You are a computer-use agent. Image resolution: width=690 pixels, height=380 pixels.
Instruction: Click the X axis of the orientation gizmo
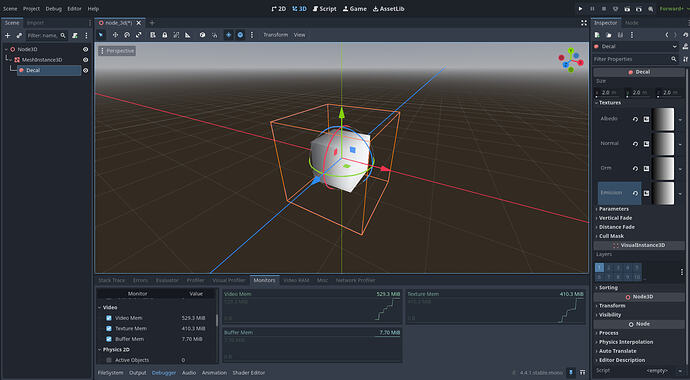tap(581, 63)
